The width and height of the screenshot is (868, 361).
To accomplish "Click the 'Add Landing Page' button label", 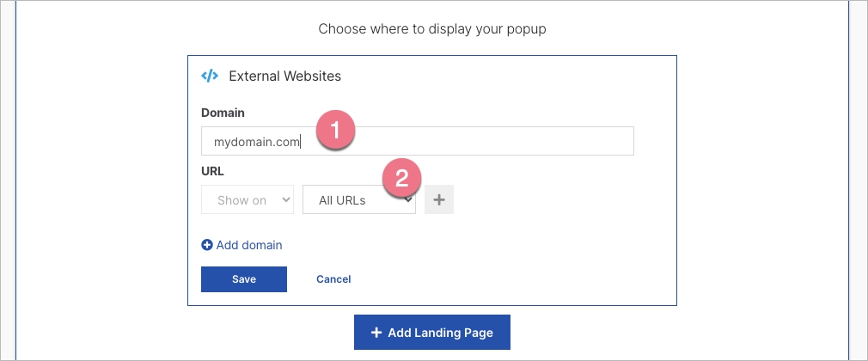I will [441, 333].
